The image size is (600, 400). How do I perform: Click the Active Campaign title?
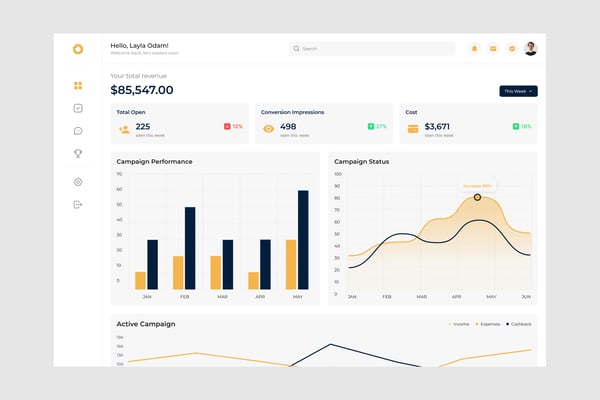[146, 324]
